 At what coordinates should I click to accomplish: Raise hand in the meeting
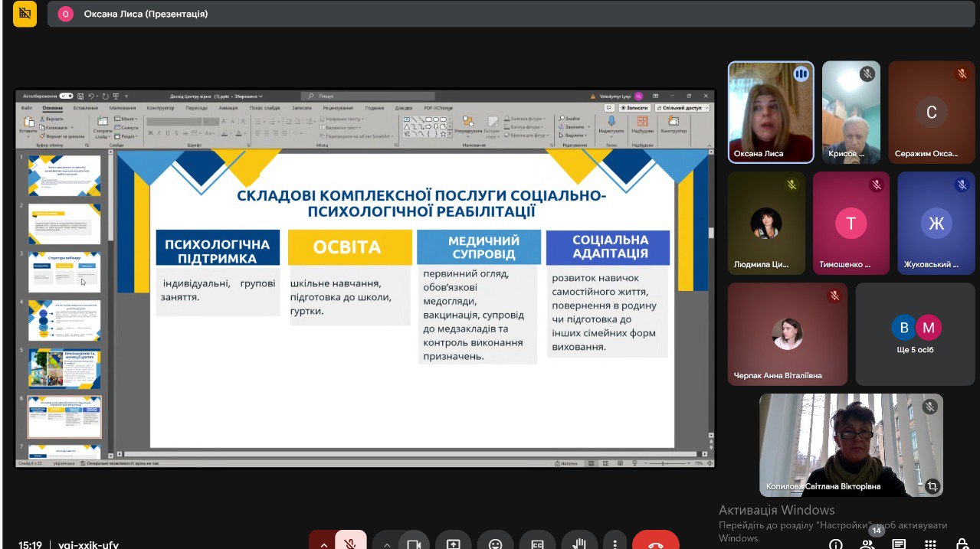pos(579,544)
